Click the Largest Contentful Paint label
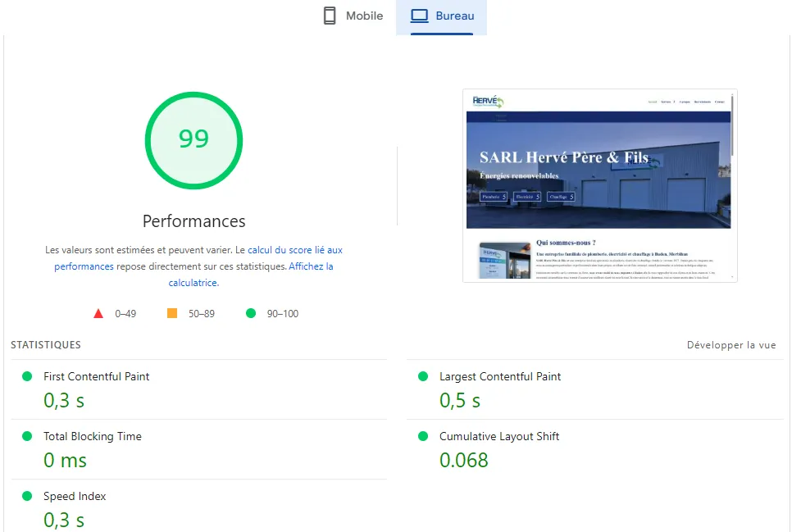792x532 pixels. [500, 376]
